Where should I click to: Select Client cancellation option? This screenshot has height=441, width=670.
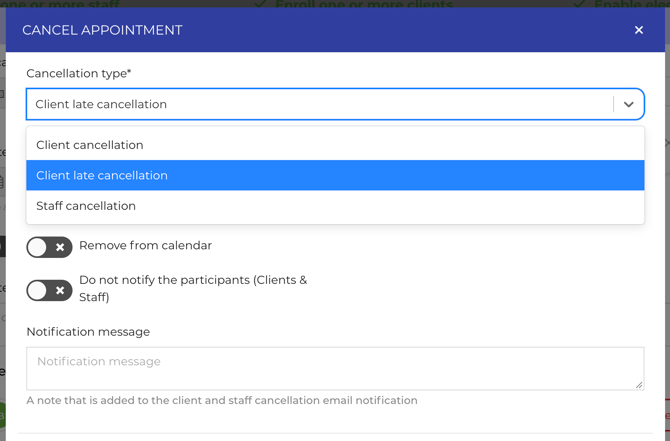coord(335,145)
